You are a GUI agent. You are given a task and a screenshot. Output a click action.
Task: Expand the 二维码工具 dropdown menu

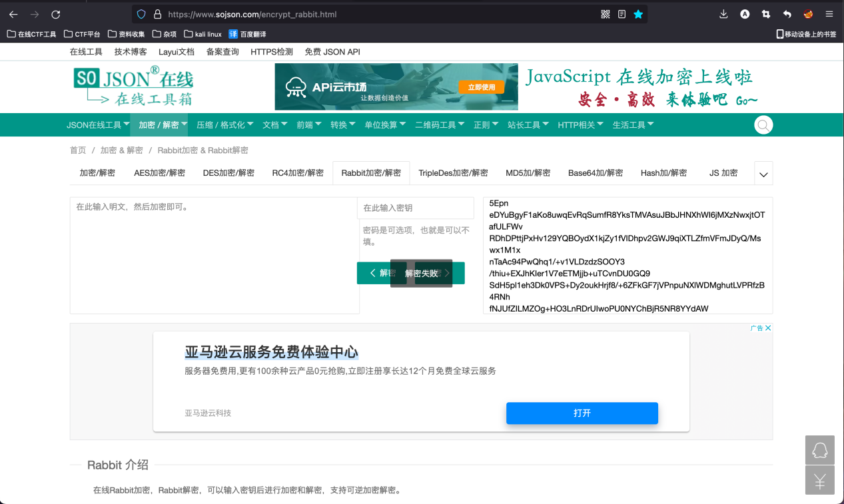[x=440, y=125]
